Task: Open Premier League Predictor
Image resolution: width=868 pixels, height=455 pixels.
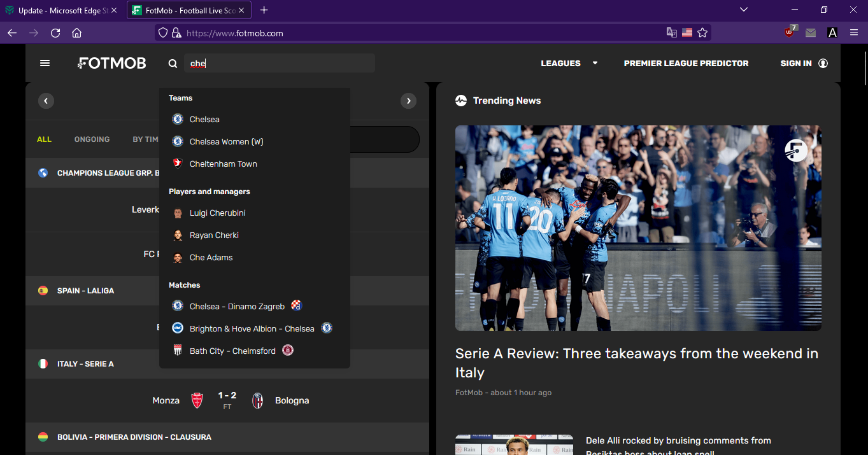Action: click(x=686, y=64)
